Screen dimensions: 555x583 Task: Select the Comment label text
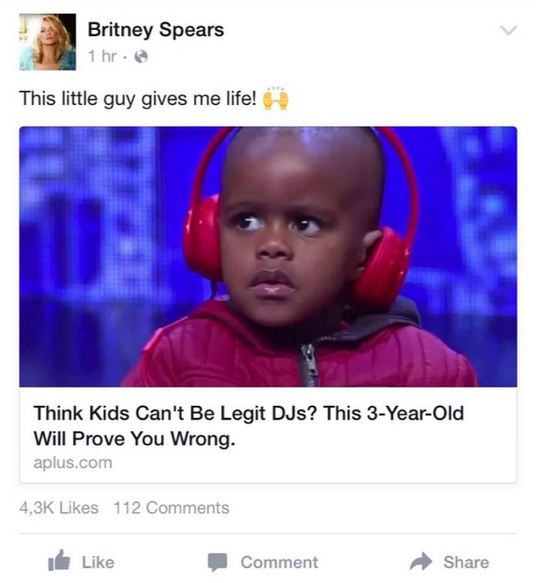coord(279,562)
